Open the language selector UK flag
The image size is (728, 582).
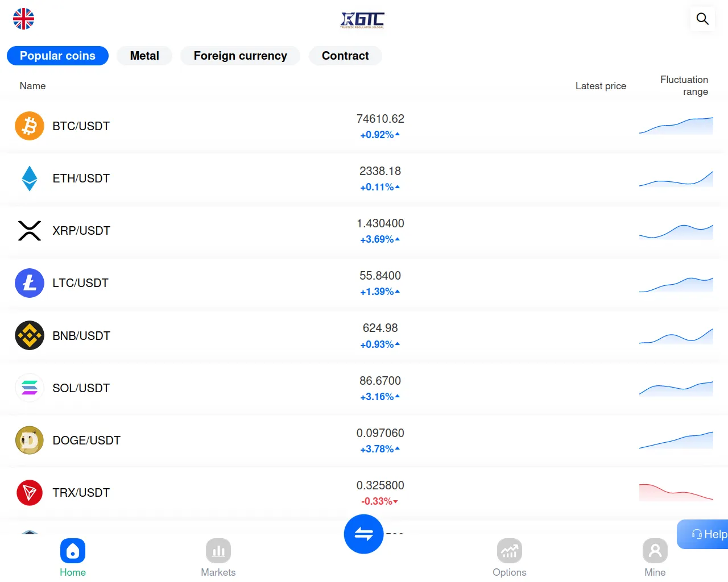[x=23, y=19]
